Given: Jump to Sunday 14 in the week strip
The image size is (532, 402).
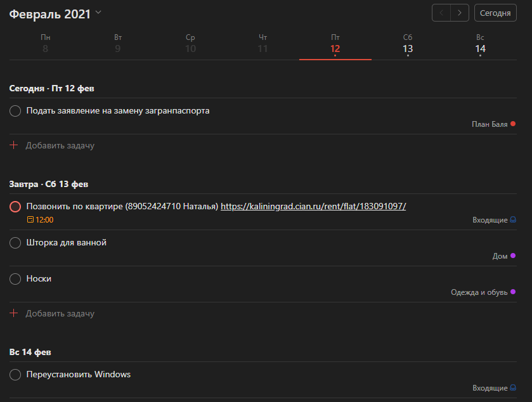Looking at the screenshot, I should tap(480, 44).
